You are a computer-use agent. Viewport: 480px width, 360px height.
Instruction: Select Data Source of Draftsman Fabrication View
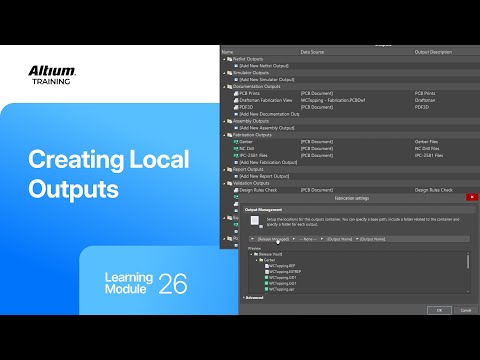pyautogui.click(x=333, y=100)
